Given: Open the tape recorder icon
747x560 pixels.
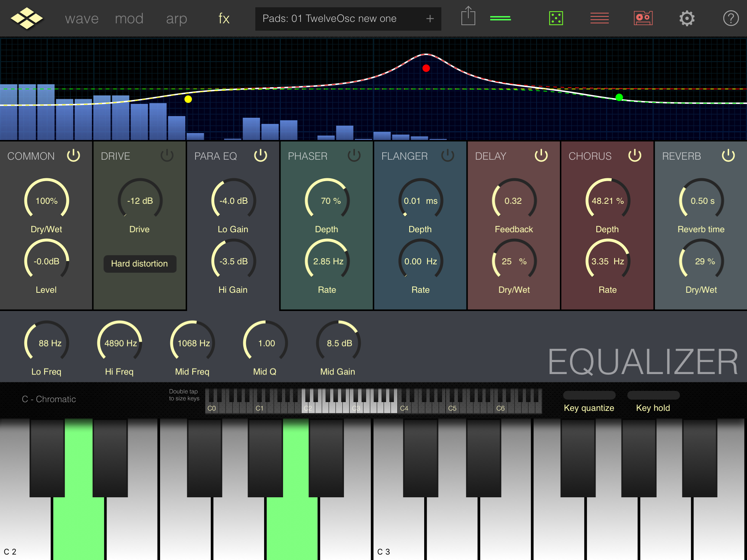Looking at the screenshot, I should (643, 18).
